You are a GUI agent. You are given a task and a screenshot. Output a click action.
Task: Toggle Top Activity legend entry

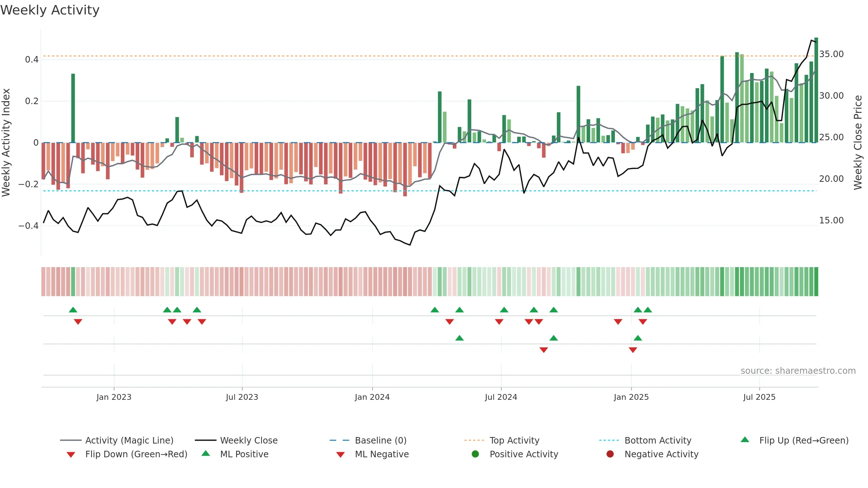pos(502,440)
